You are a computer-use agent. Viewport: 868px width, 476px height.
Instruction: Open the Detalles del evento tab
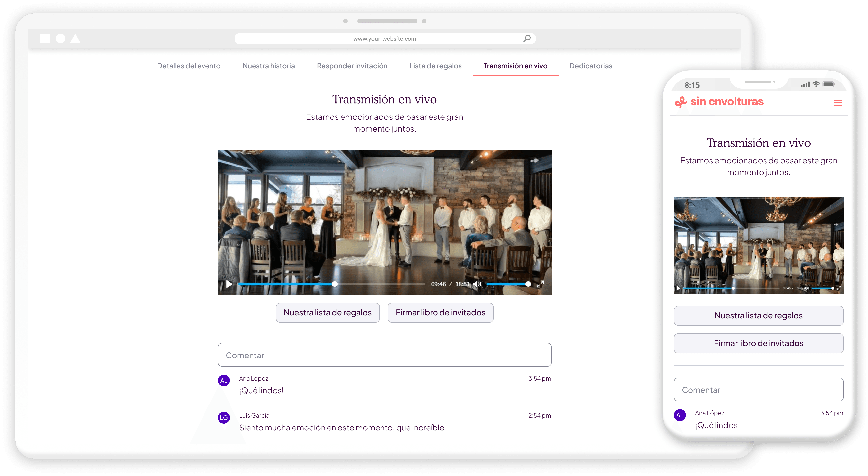(x=189, y=66)
